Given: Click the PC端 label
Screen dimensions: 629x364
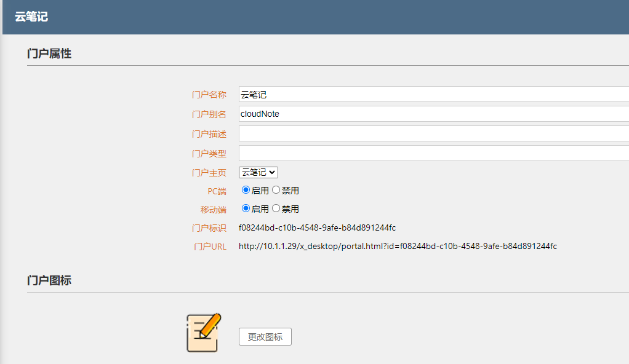Looking at the screenshot, I should coord(217,191).
